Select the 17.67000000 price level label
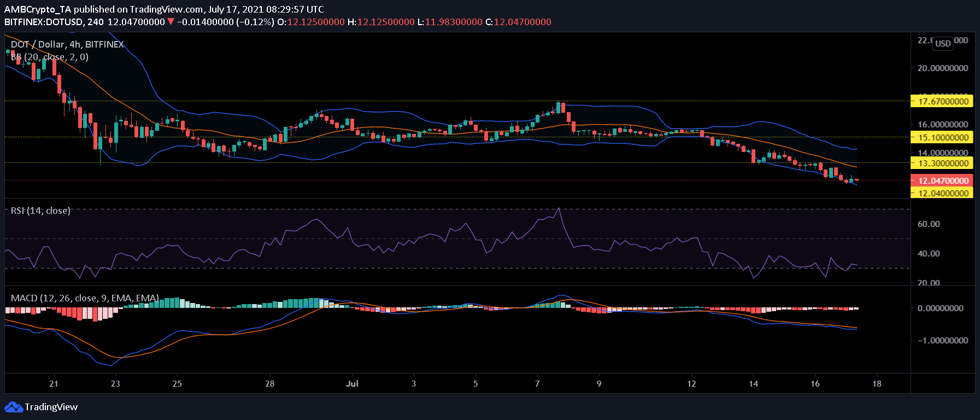Screen dimensions: 980x420 pyautogui.click(x=942, y=101)
